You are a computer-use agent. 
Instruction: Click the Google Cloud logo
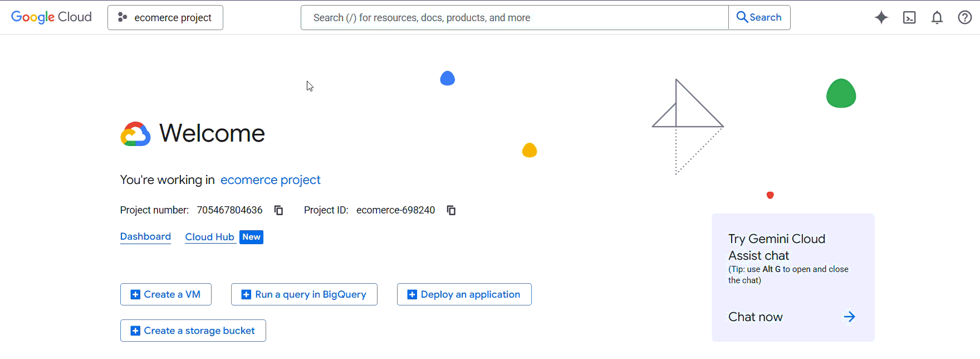pos(51,17)
